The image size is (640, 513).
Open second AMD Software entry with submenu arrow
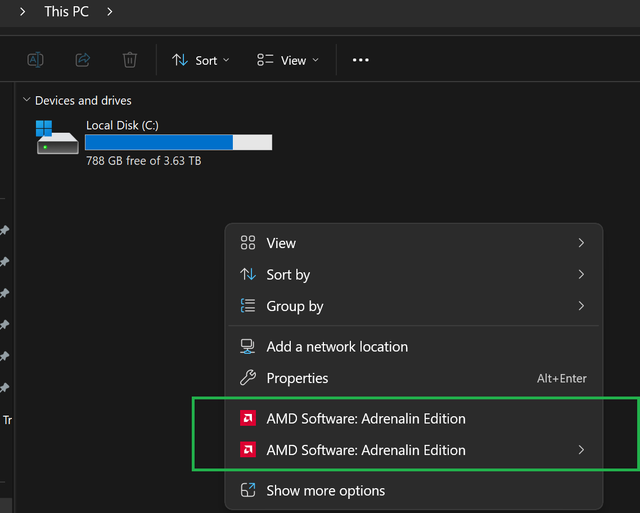click(x=413, y=450)
